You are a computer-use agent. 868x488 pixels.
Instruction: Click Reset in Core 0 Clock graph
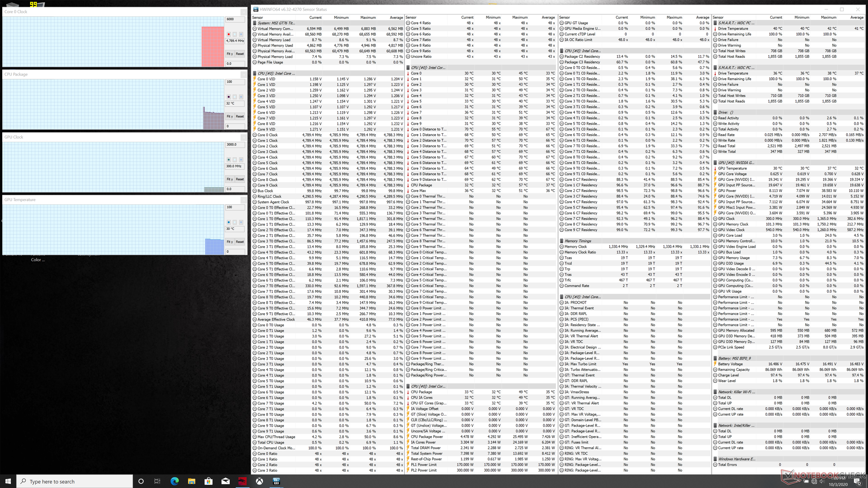(x=240, y=54)
